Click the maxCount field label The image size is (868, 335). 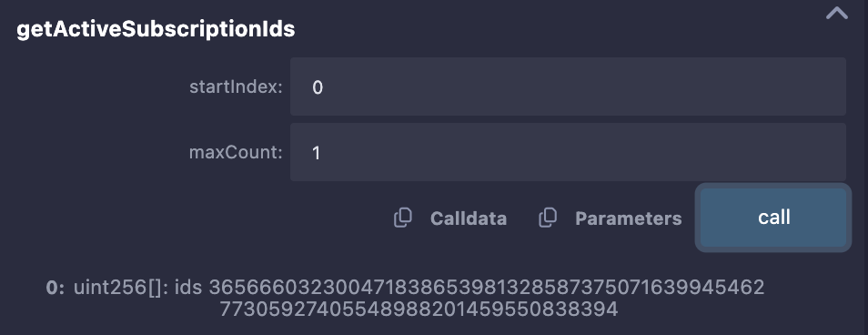point(236,152)
